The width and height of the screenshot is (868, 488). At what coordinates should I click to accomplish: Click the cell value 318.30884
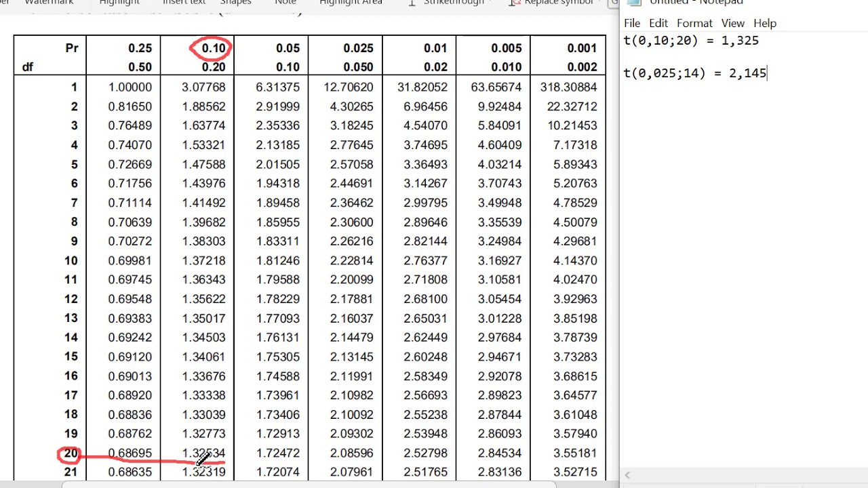click(568, 87)
